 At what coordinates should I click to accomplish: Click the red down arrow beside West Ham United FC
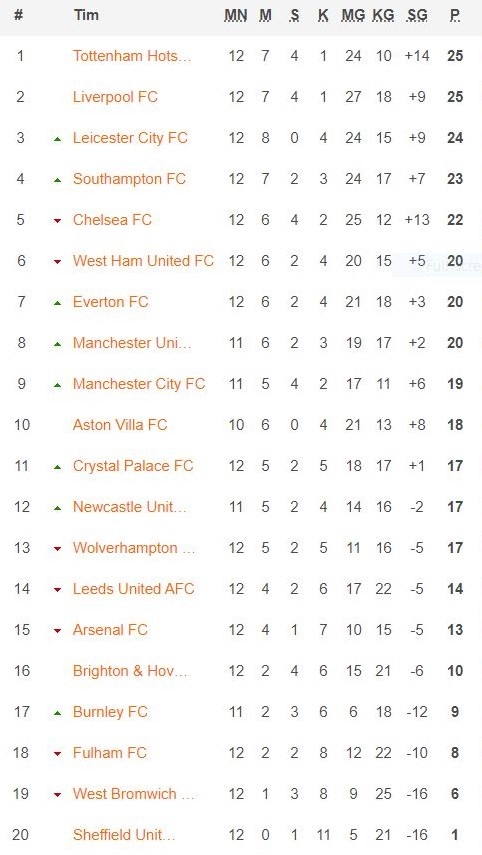coord(57,262)
